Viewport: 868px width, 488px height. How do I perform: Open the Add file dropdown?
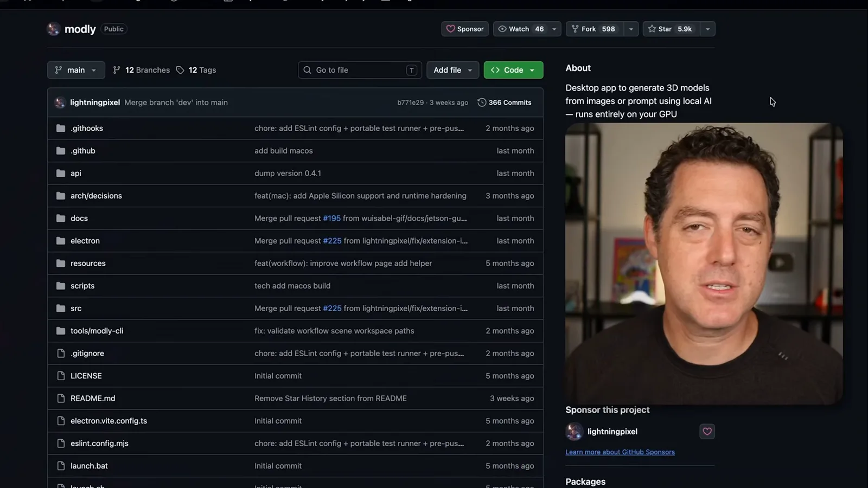452,70
